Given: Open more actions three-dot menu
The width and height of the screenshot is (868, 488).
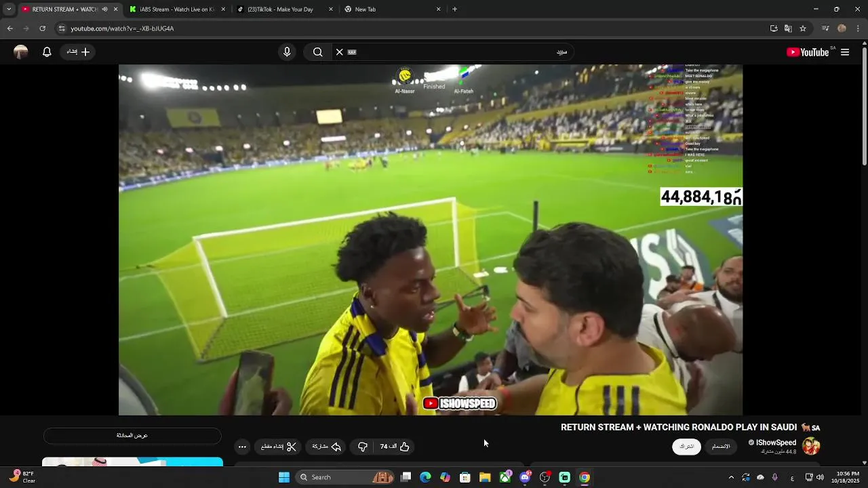Looking at the screenshot, I should click(x=242, y=447).
